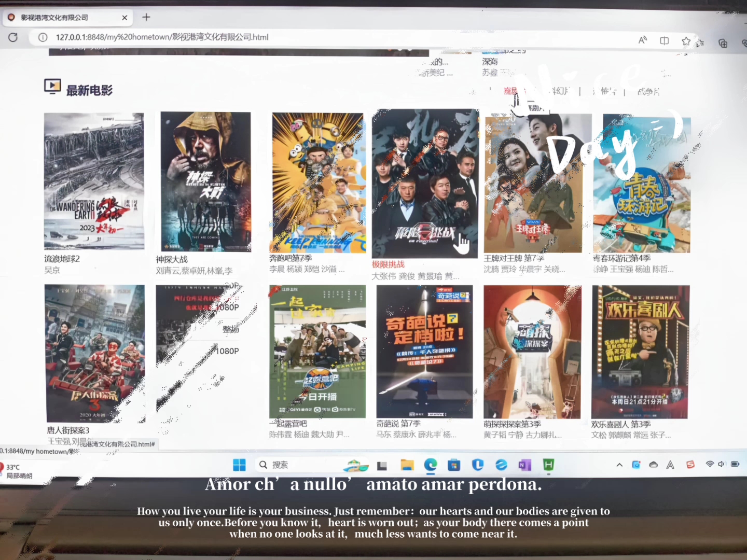Viewport: 747px width, 560px height.
Task: Open the 极限挑战 poster image
Action: pos(425,184)
